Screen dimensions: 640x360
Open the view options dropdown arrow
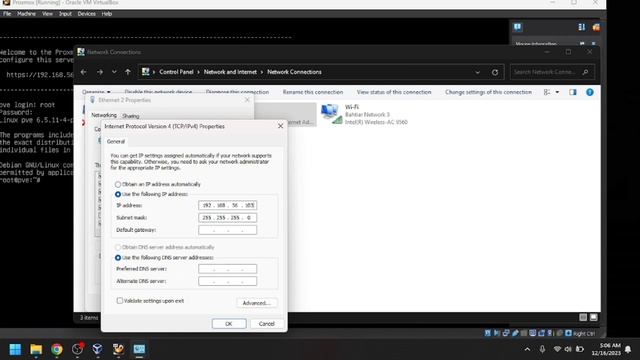point(557,92)
